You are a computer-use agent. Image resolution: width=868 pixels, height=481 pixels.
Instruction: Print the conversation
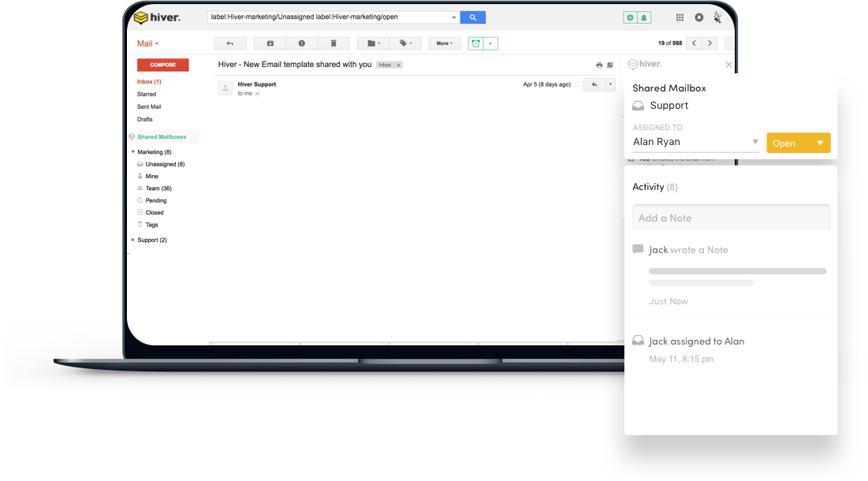coord(599,65)
